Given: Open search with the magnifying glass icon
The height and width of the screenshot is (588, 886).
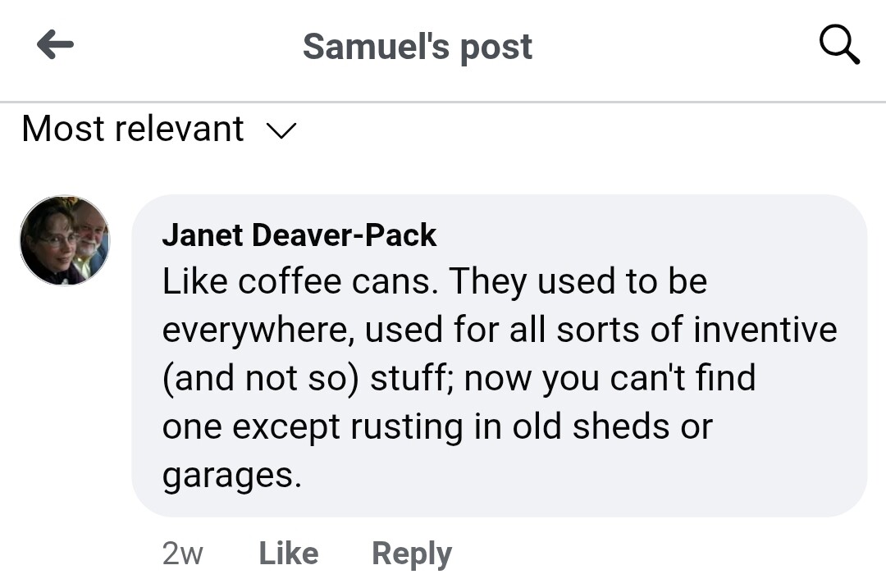Looking at the screenshot, I should [x=839, y=45].
